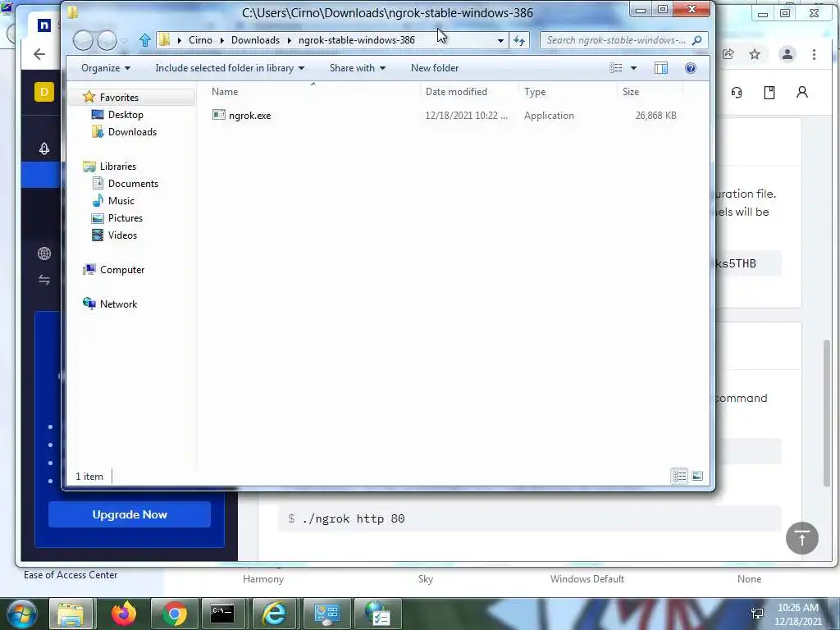The width and height of the screenshot is (840, 630).
Task: Click the rocket icon in ngrok sidebar
Action: pyautogui.click(x=44, y=148)
